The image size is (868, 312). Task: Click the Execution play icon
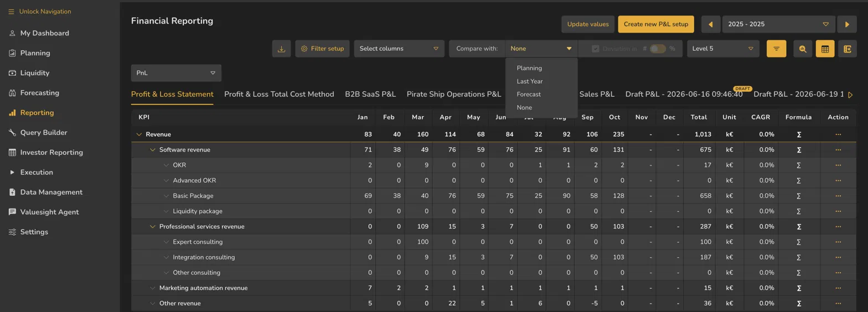12,173
